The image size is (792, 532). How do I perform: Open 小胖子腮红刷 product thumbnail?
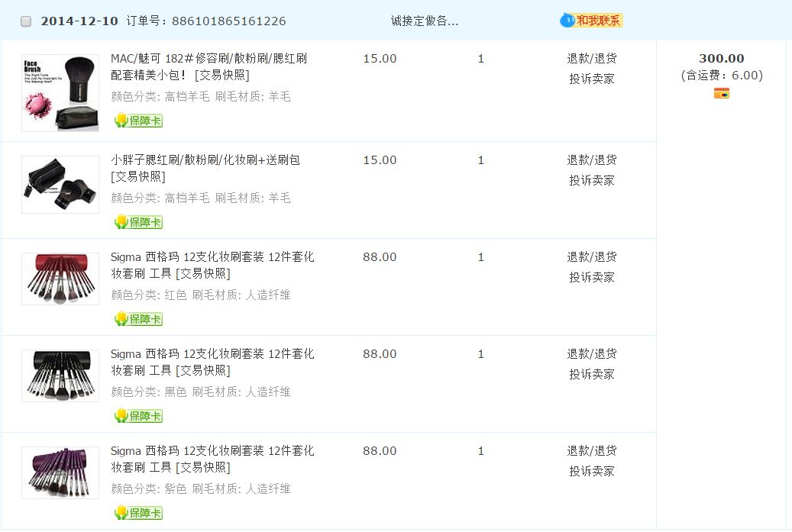[60, 184]
